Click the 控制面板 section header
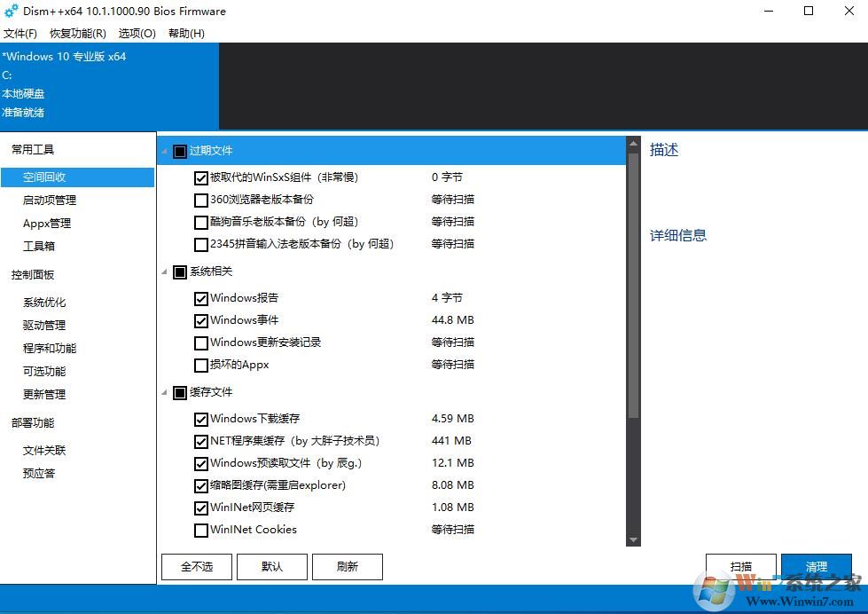The image size is (868, 614). click(x=33, y=275)
